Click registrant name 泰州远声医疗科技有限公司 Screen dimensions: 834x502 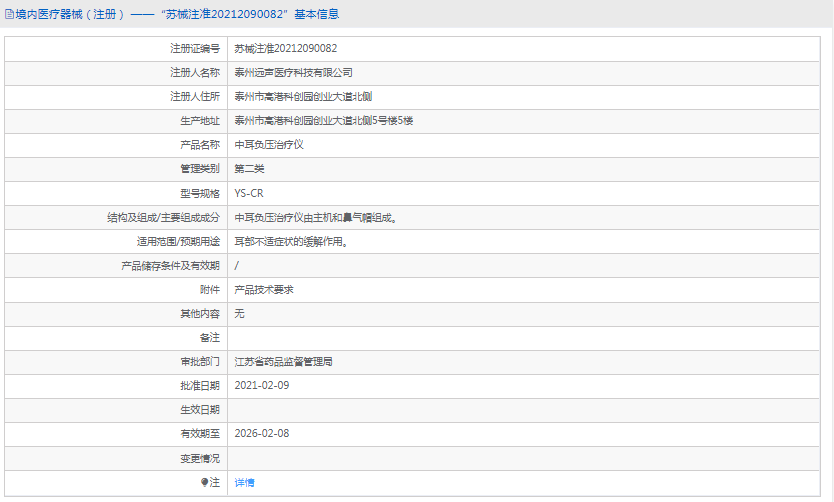click(x=294, y=72)
